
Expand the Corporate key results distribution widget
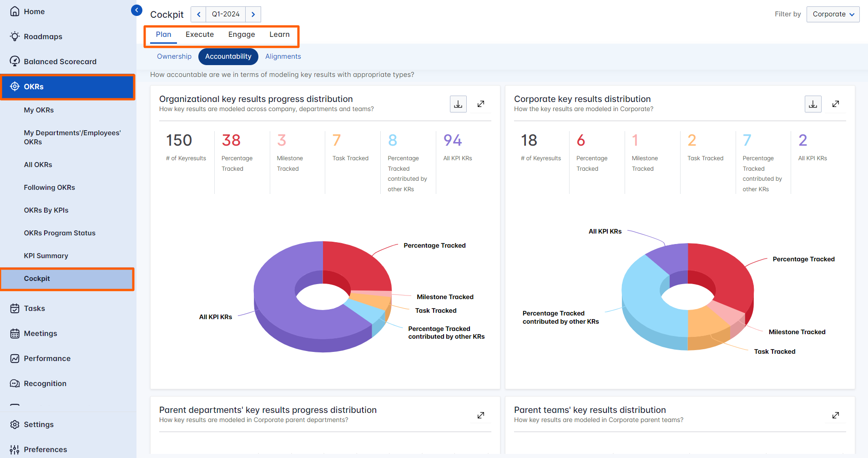click(x=836, y=104)
